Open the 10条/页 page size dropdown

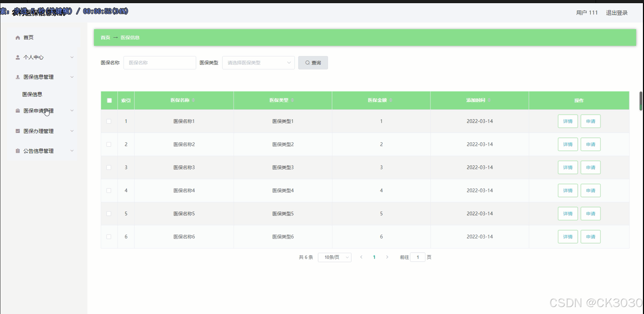pyautogui.click(x=334, y=257)
